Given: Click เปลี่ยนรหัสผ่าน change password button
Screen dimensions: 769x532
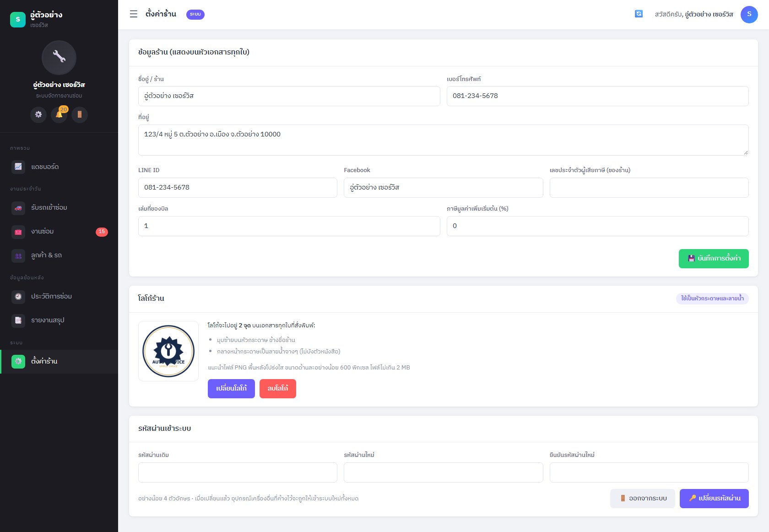Looking at the screenshot, I should (x=714, y=499).
